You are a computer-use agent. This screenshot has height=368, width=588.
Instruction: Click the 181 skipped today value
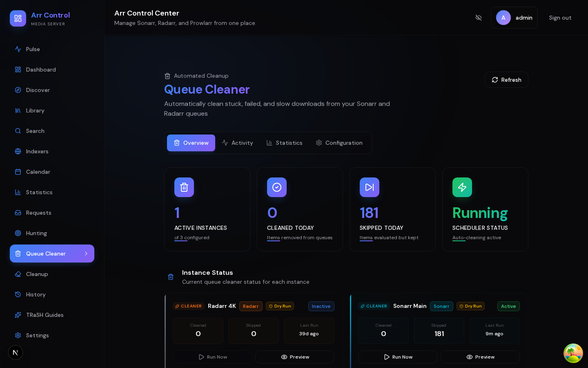pos(369,213)
